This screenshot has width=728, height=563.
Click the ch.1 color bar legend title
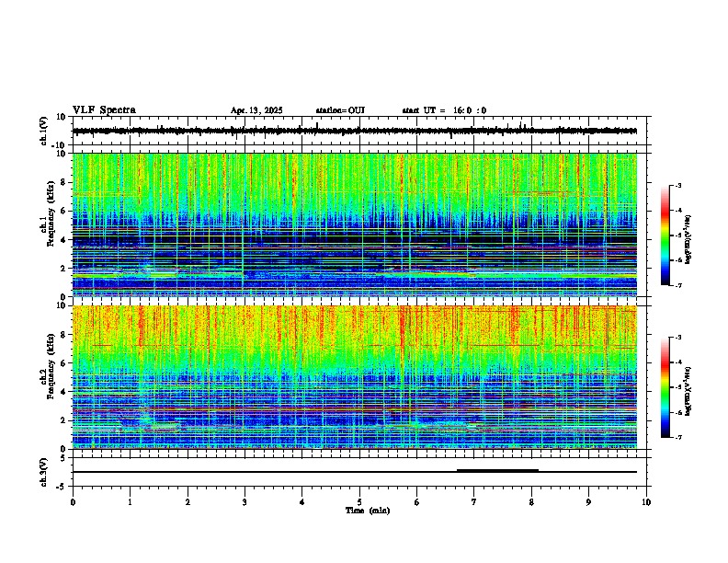(688, 239)
